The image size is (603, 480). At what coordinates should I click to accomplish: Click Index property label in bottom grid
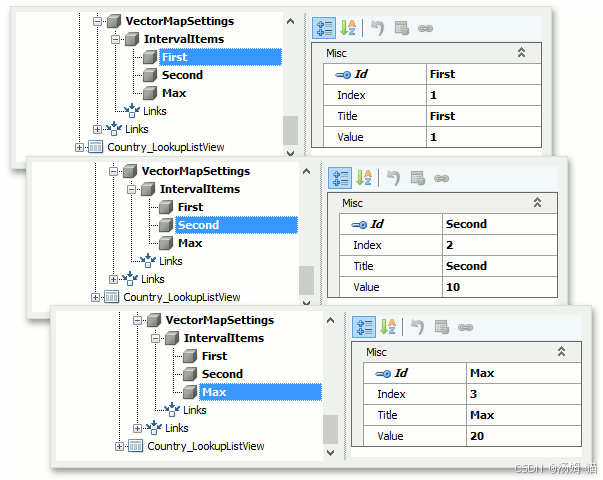coord(391,394)
